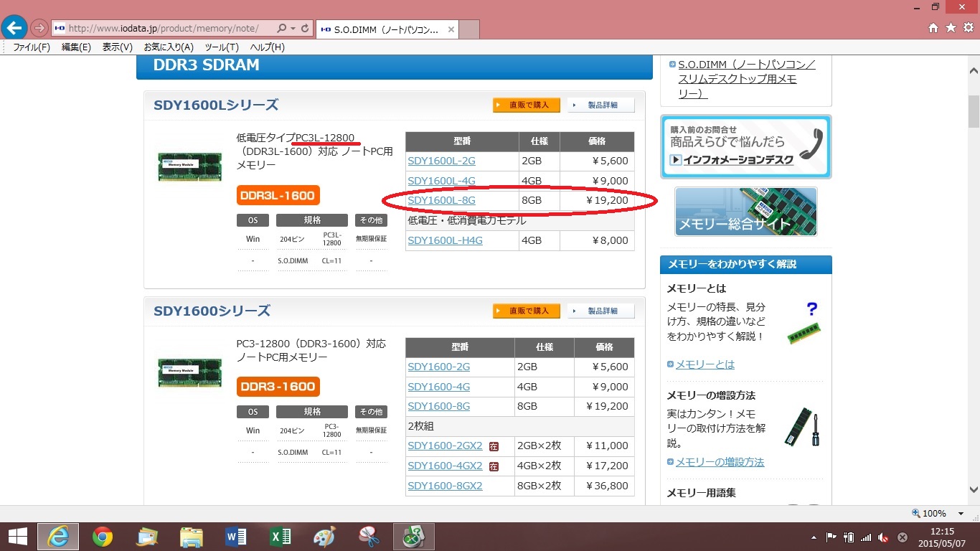980x551 pixels.
Task: Close the S.O.DIMM browser tab
Action: [x=451, y=29]
